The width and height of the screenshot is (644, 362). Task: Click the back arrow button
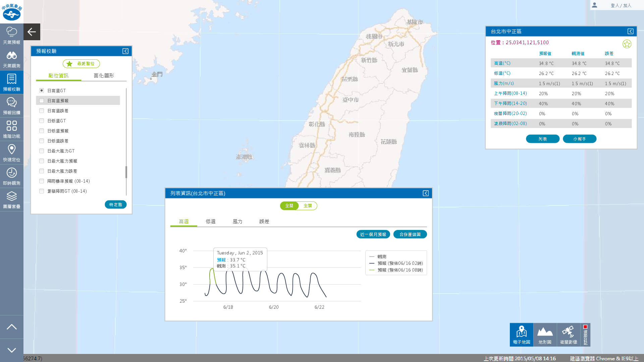point(32,32)
